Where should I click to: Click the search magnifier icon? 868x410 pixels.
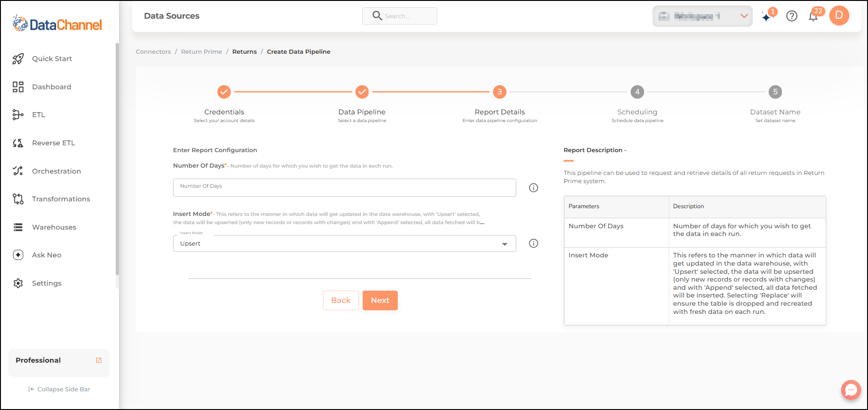[377, 16]
